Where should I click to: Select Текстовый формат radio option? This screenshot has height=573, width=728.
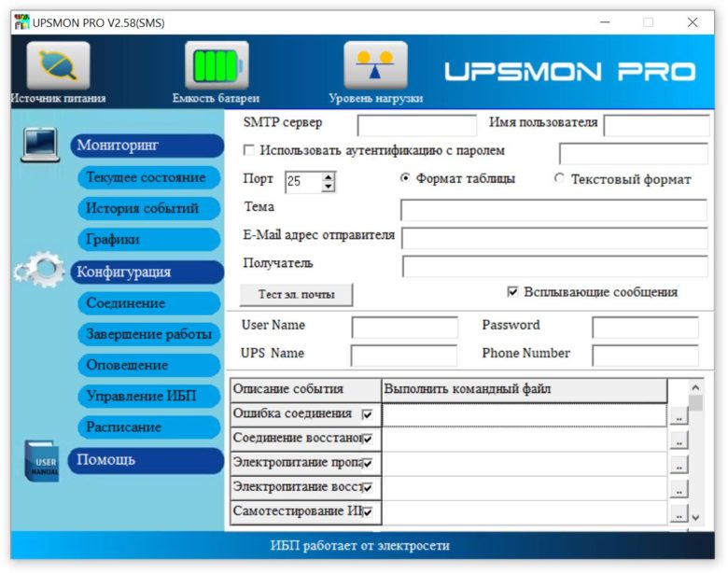[x=559, y=178]
